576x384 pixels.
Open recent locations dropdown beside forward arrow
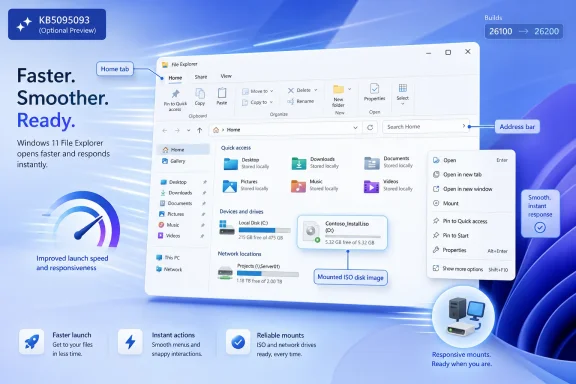(188, 130)
